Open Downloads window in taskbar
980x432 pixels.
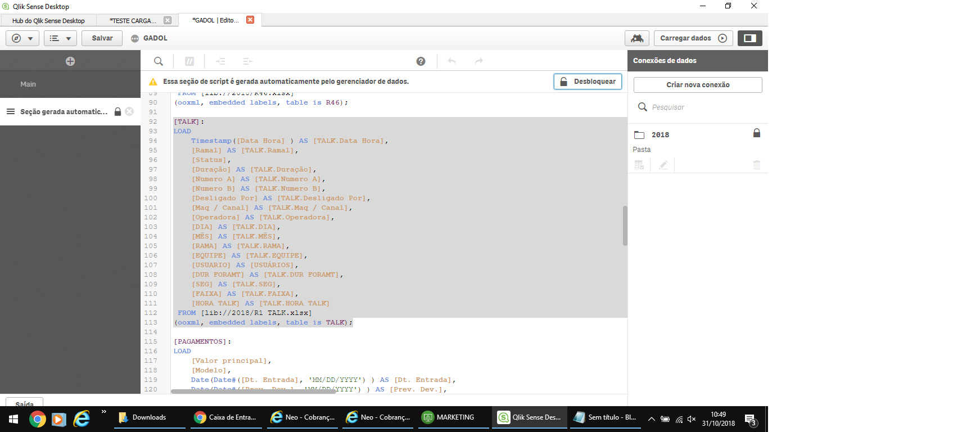click(150, 417)
